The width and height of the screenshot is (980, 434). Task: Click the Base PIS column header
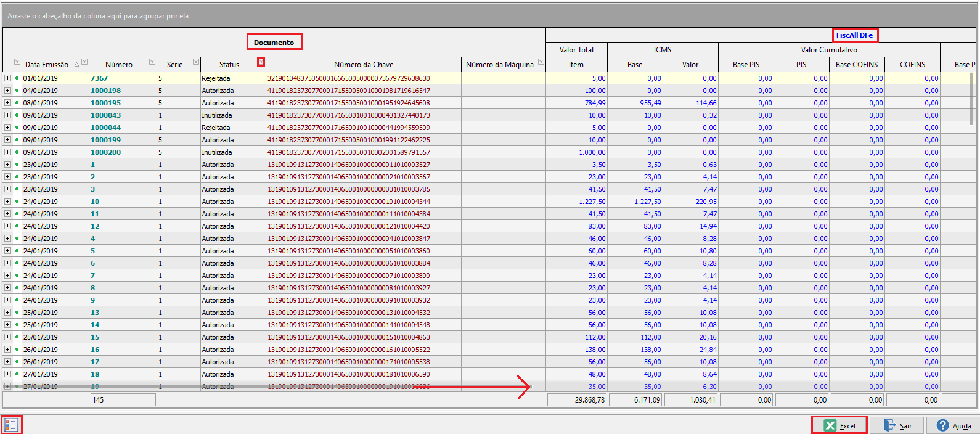pos(746,65)
